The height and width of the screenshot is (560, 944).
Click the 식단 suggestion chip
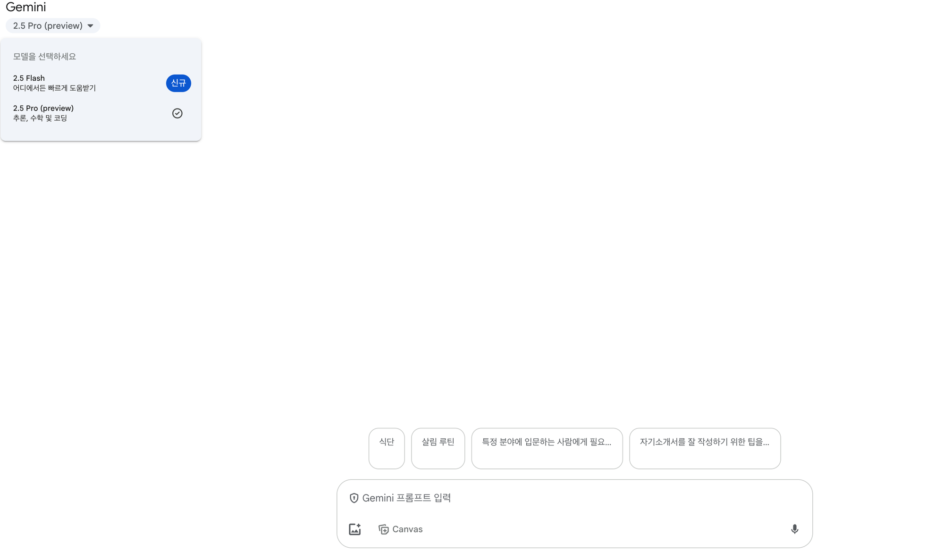coord(387,448)
